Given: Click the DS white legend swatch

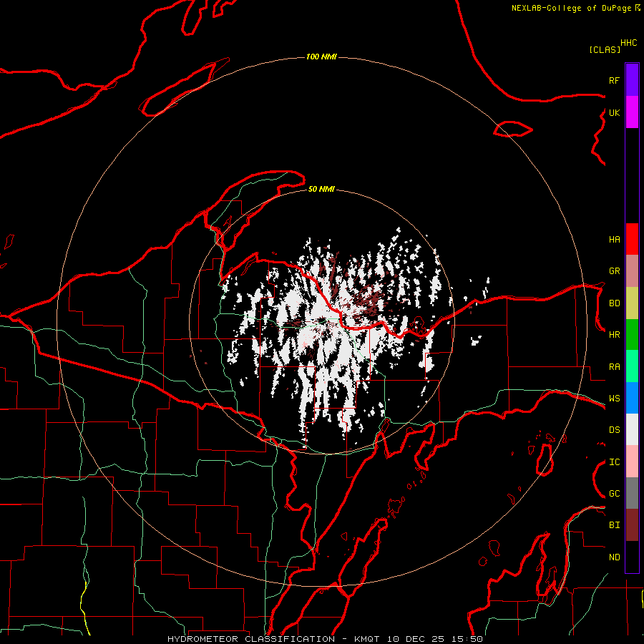Looking at the screenshot, I should coord(632,429).
